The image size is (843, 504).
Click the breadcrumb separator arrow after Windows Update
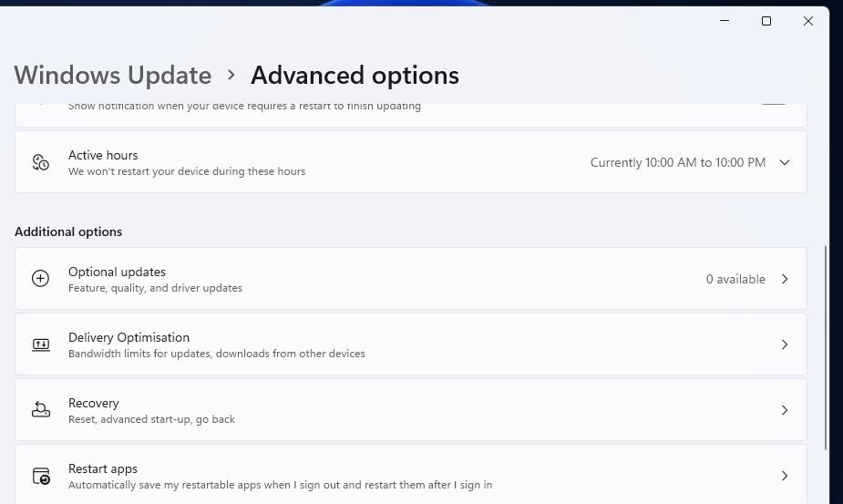pos(231,75)
